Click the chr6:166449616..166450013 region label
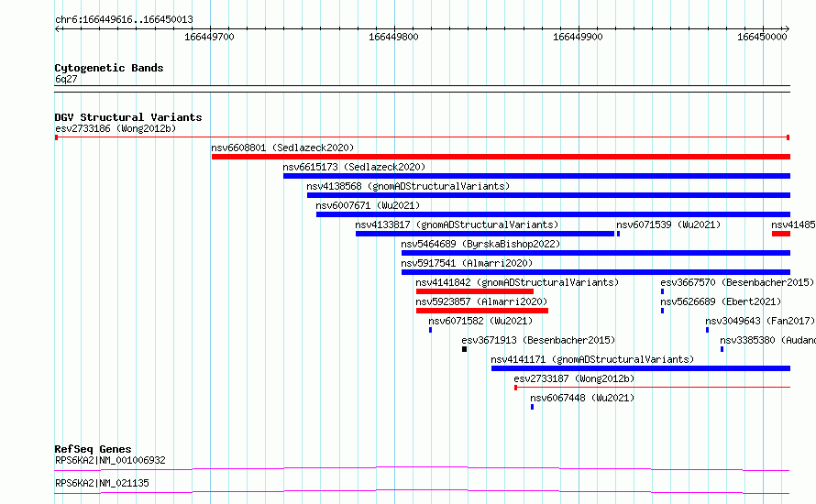The width and height of the screenshot is (816, 504). pyautogui.click(x=124, y=19)
